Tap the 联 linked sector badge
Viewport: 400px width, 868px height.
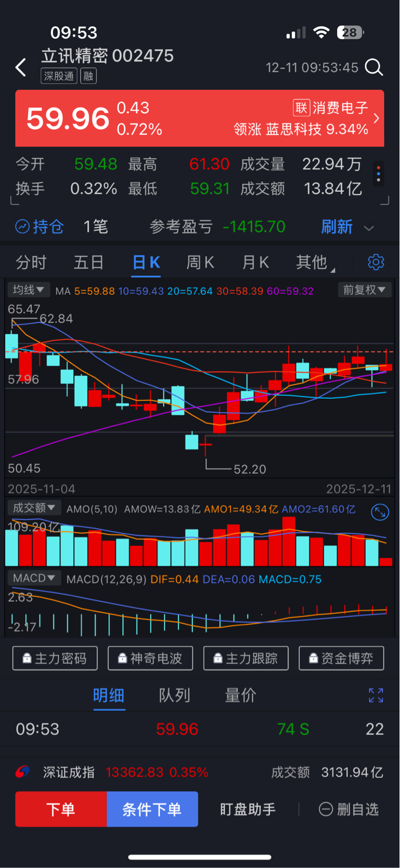click(302, 108)
